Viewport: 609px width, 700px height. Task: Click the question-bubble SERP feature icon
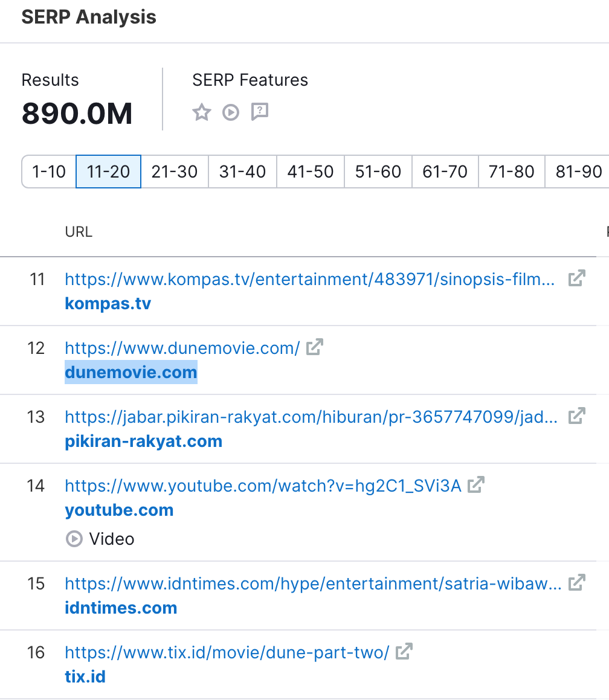tap(259, 112)
